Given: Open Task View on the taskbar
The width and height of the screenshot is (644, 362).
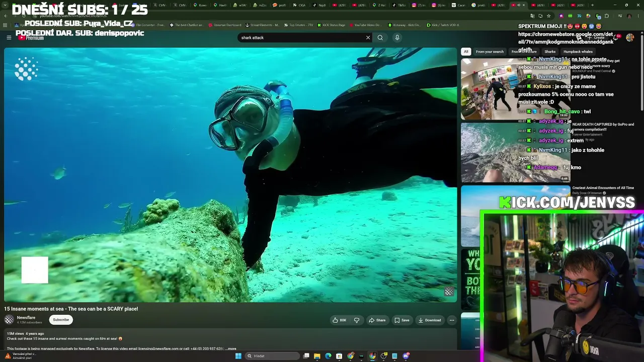Looking at the screenshot, I should pos(306,356).
